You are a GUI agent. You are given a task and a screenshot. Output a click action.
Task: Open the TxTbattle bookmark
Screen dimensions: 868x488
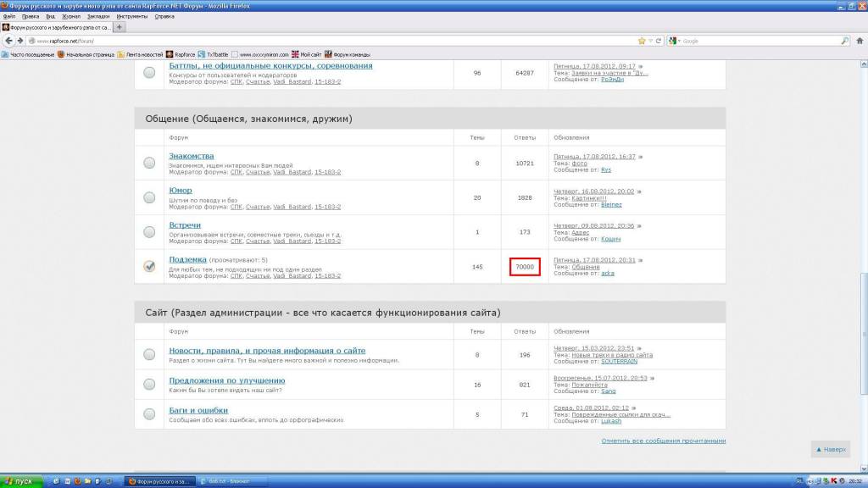(x=213, y=55)
